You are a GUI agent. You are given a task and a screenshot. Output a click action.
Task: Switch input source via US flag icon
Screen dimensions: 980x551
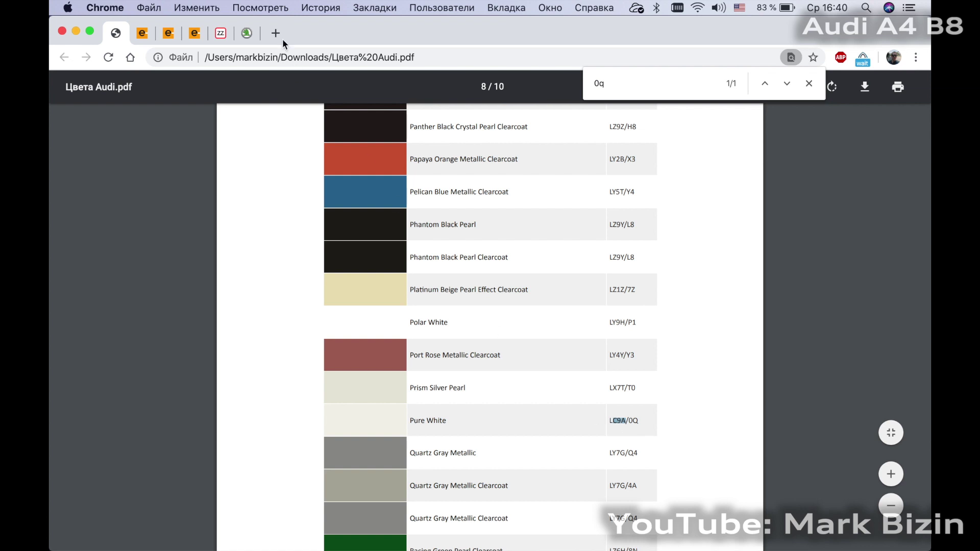tap(739, 8)
